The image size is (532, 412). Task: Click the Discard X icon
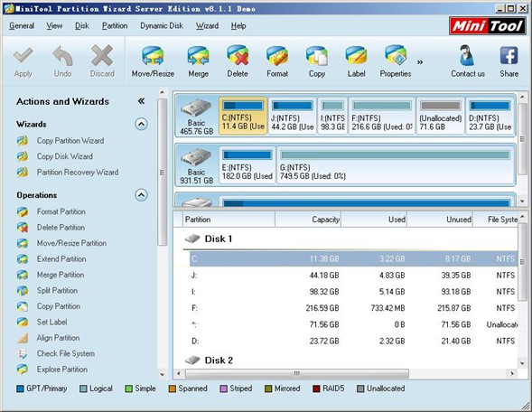(x=102, y=56)
